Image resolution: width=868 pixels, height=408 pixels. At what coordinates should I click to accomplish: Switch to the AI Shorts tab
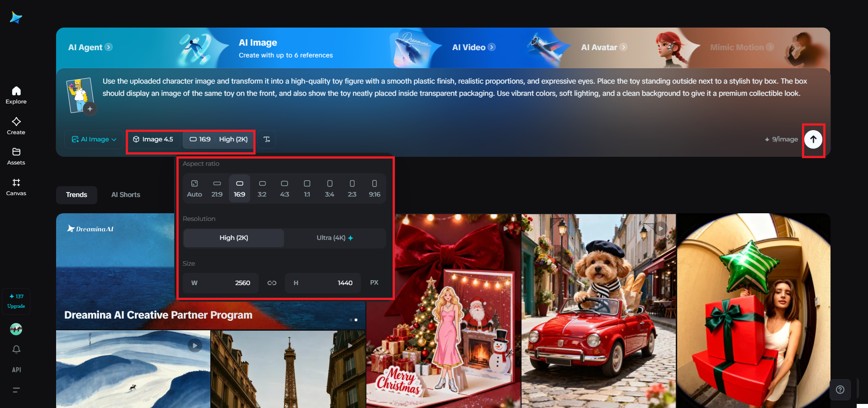pos(126,194)
